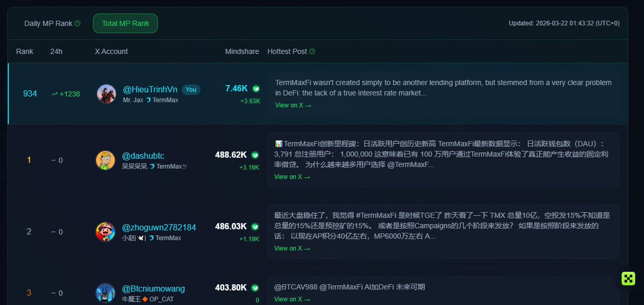Open @HieuTrinhVn account link
This screenshot has width=644, height=305.
pyautogui.click(x=150, y=89)
